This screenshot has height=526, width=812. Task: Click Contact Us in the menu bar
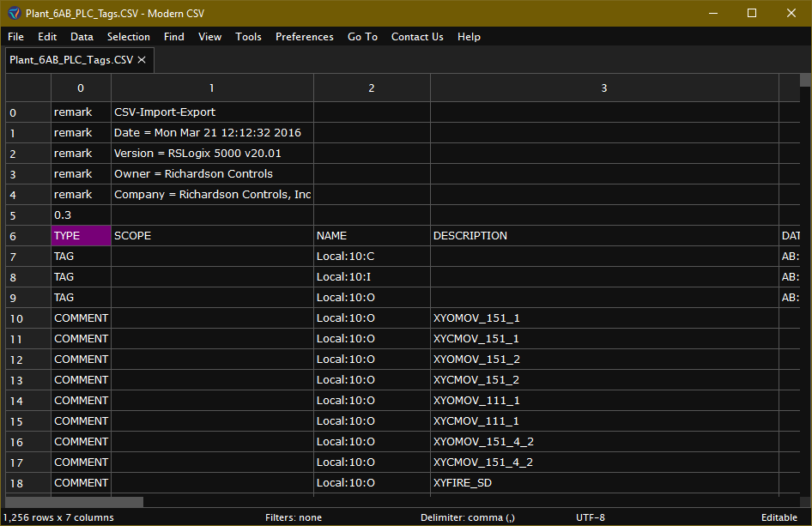click(x=417, y=37)
